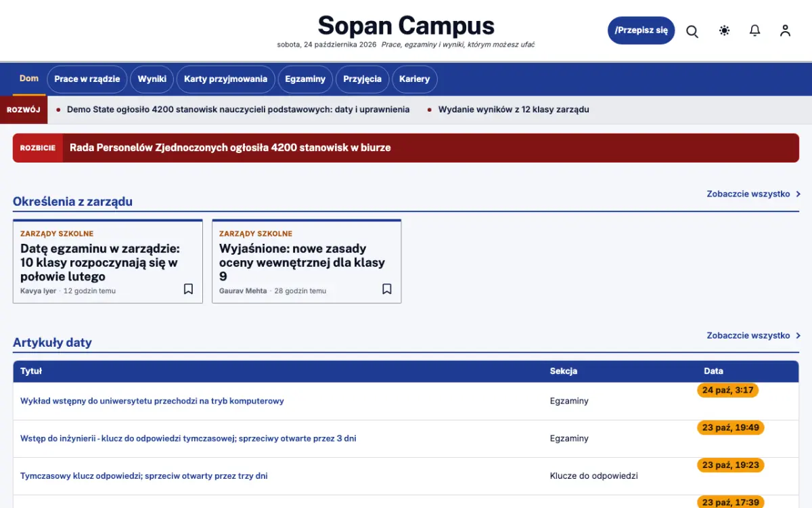The width and height of the screenshot is (812, 508).
Task: Select the Prace w rządzie tab
Action: pos(87,79)
